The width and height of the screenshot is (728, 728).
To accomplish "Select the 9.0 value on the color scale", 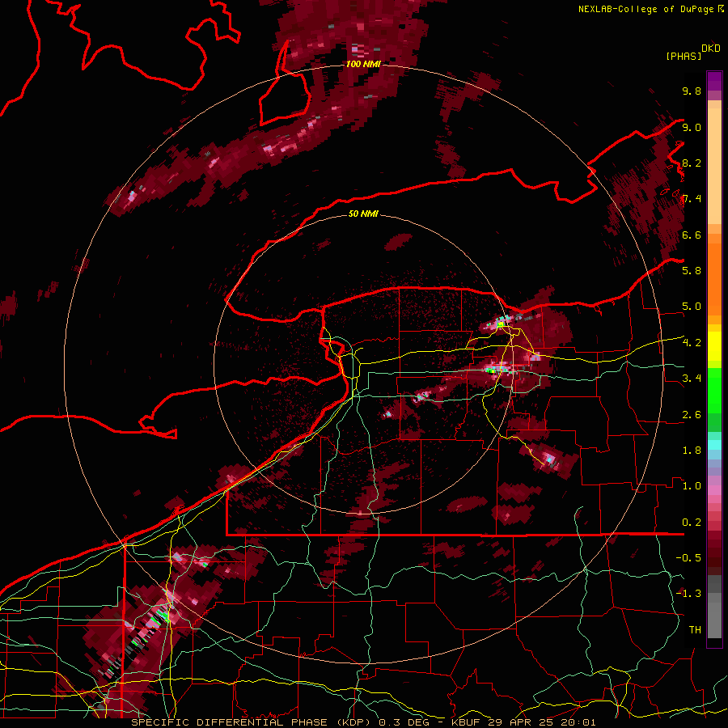I will 692,127.
